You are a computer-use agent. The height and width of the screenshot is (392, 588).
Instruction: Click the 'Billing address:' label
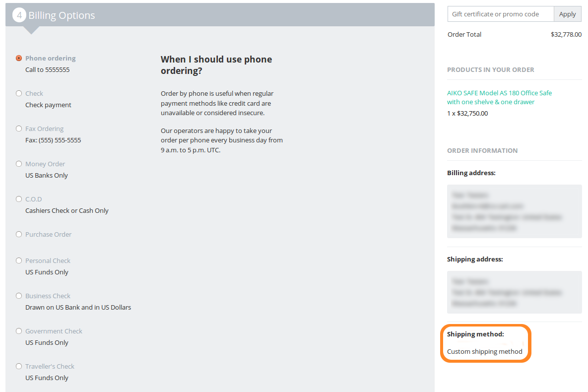pos(471,173)
